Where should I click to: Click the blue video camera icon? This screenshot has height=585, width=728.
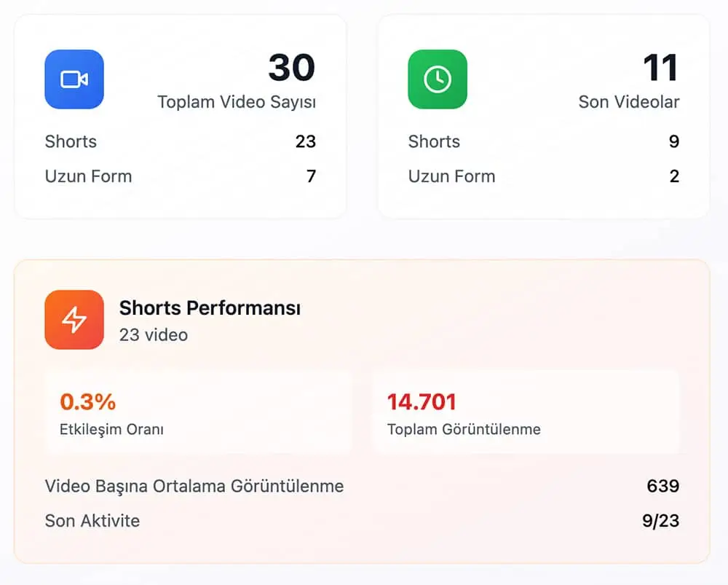pos(74,79)
